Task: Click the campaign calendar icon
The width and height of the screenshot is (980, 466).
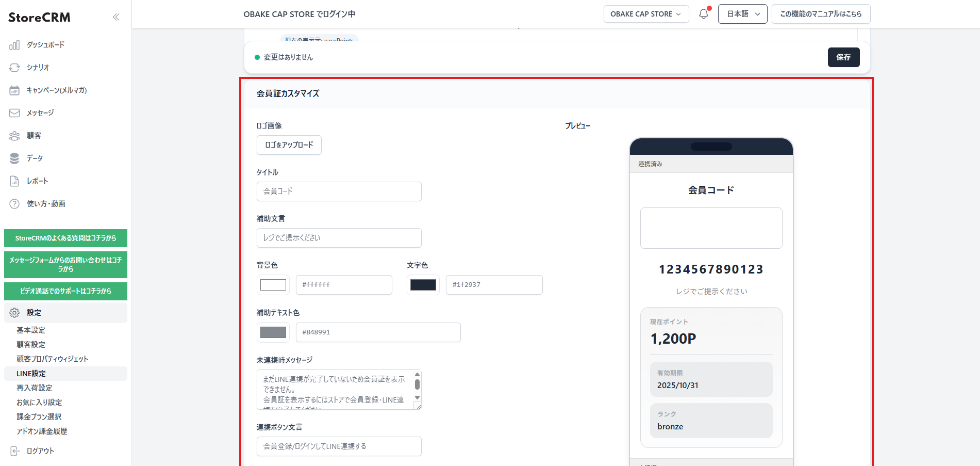Action: [14, 90]
